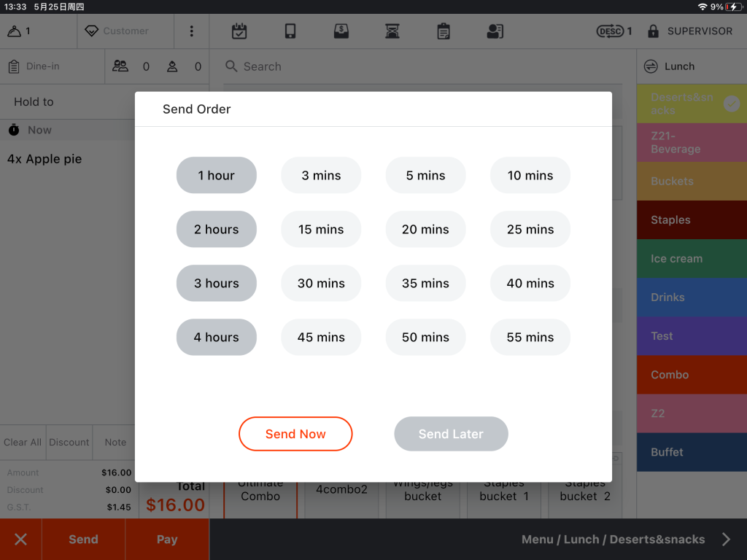The width and height of the screenshot is (747, 560).
Task: Expand the menu path chevron arrow
Action: 726,540
